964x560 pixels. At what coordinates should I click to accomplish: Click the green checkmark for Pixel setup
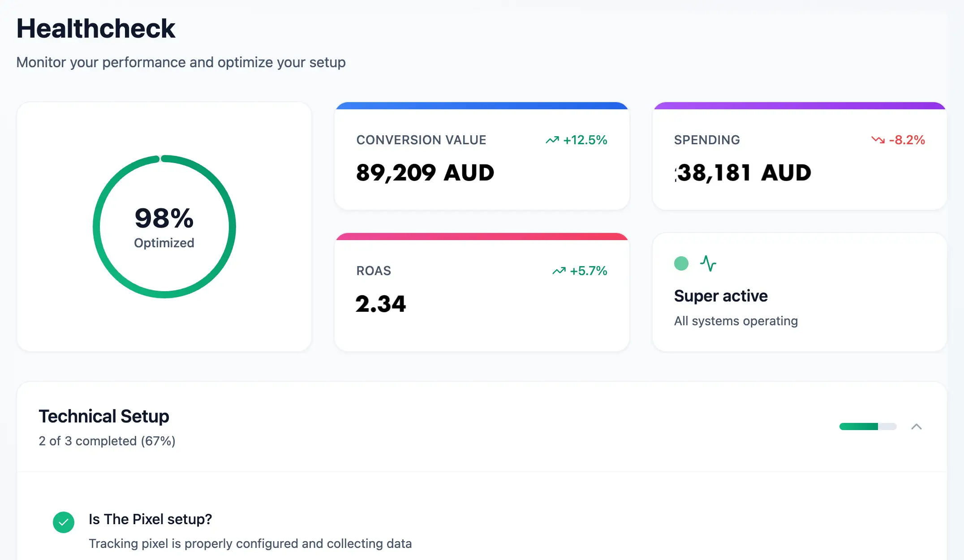click(x=64, y=522)
